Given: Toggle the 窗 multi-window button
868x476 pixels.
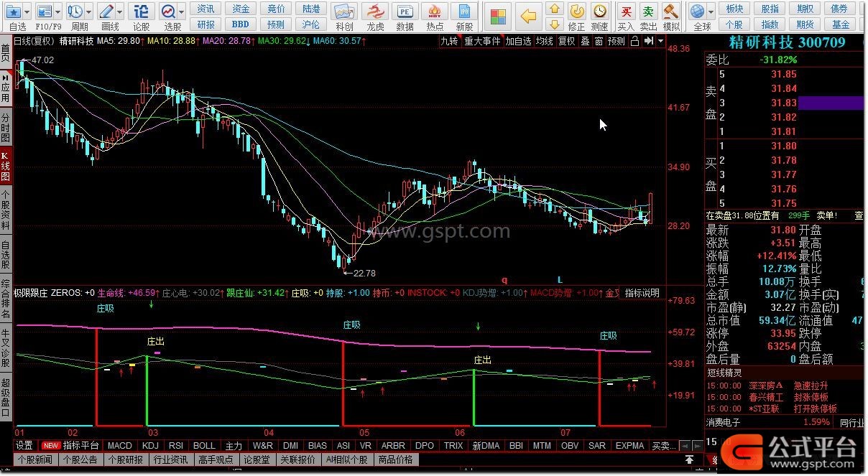Looking at the screenshot, I should (x=599, y=41).
